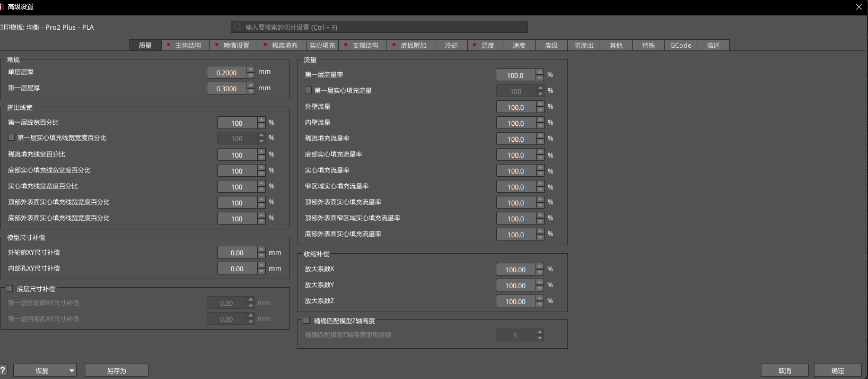Focus the 底部实心填充线宽宽度百分比 value field
The image size is (868, 379).
(x=238, y=171)
